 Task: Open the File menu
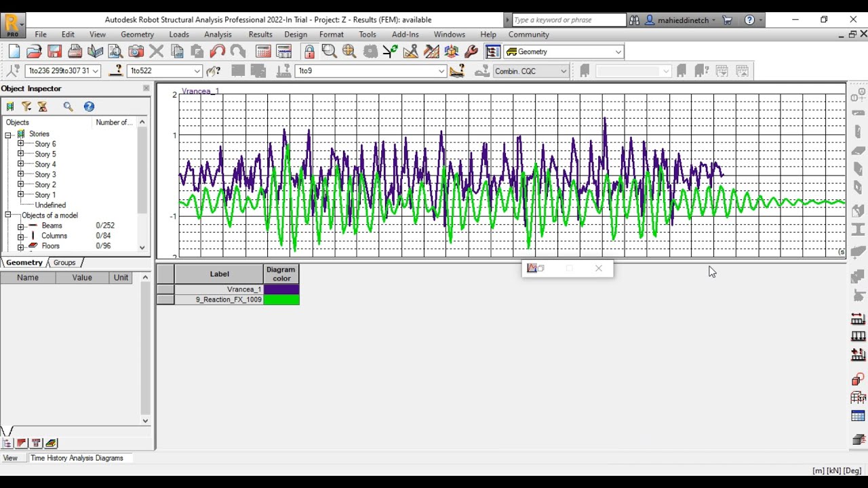[41, 35]
